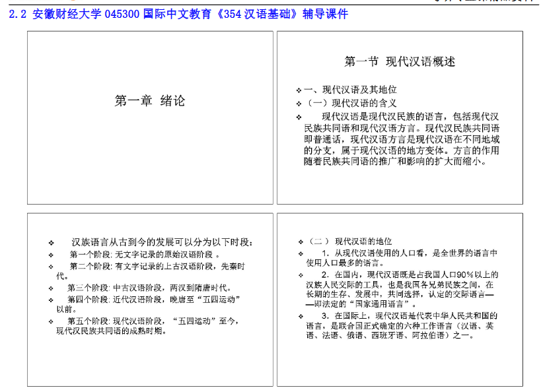Select the 第一节 现代汉语概述 slide
Screen dimensions: 541x392
(x=400, y=117)
